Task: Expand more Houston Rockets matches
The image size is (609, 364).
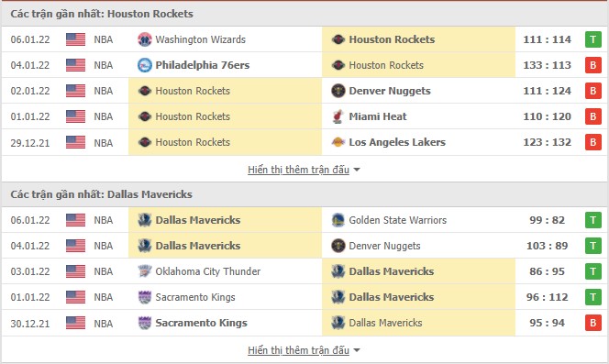Action: (x=298, y=170)
